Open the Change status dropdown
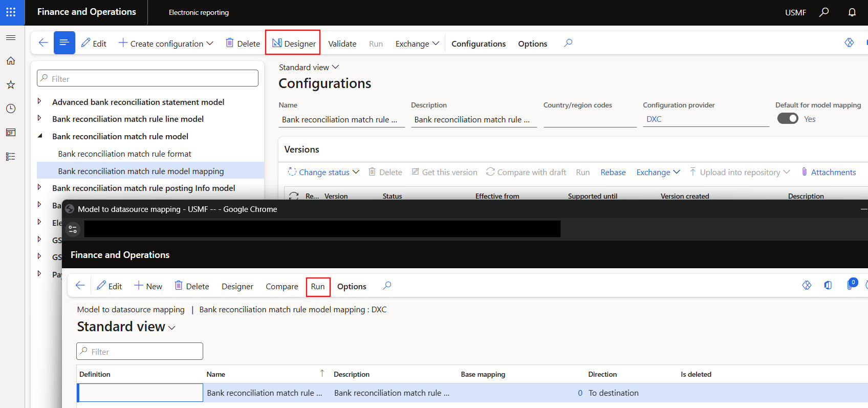This screenshot has height=408, width=868. (323, 172)
